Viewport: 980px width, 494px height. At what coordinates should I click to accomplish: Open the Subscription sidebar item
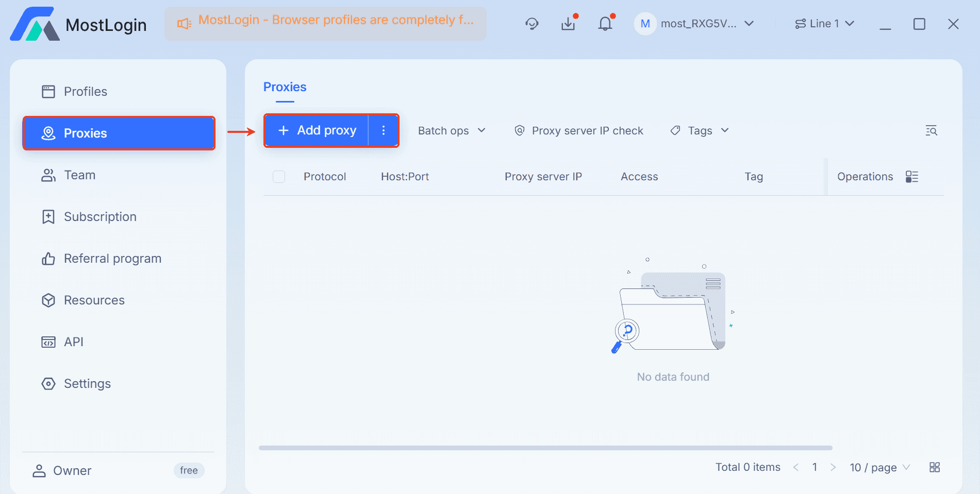pyautogui.click(x=100, y=217)
